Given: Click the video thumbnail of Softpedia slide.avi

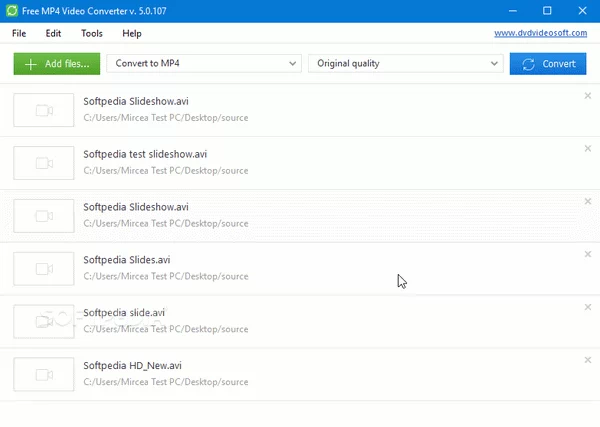Looking at the screenshot, I should (x=44, y=321).
